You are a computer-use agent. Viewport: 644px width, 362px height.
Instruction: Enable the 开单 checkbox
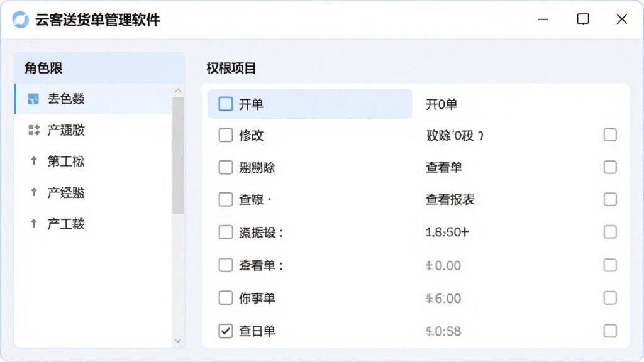[226, 104]
